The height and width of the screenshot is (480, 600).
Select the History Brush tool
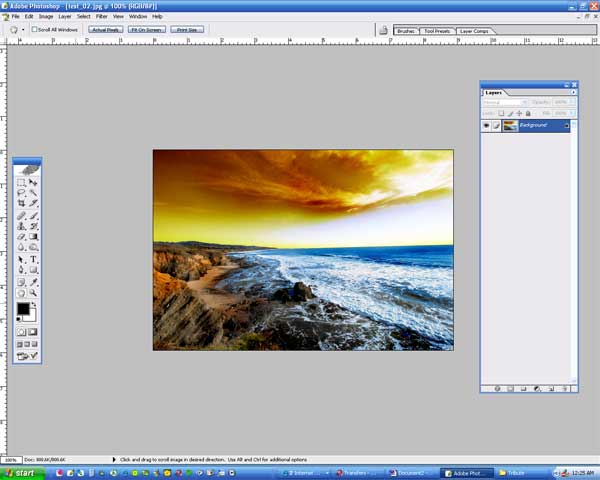coord(33,226)
